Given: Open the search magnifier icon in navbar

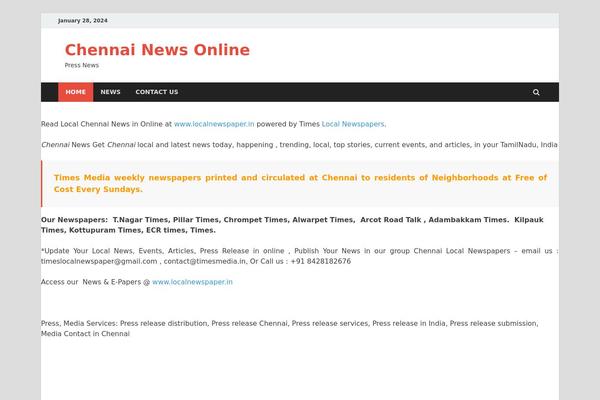Looking at the screenshot, I should tap(536, 92).
